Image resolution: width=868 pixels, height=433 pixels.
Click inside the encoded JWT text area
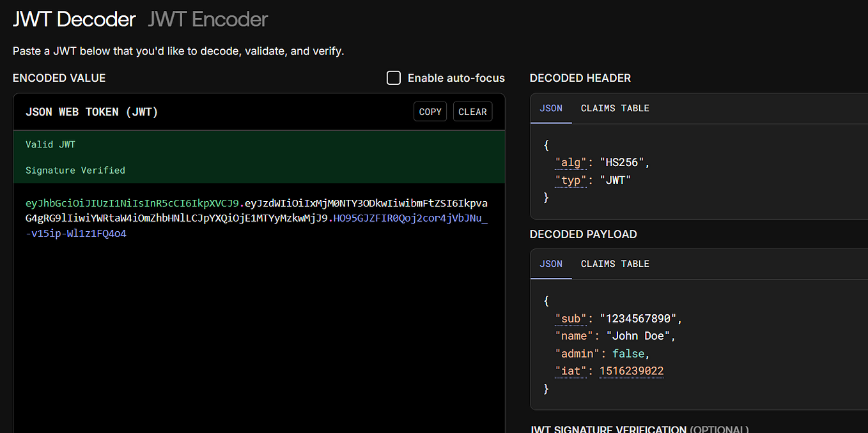pos(256,287)
